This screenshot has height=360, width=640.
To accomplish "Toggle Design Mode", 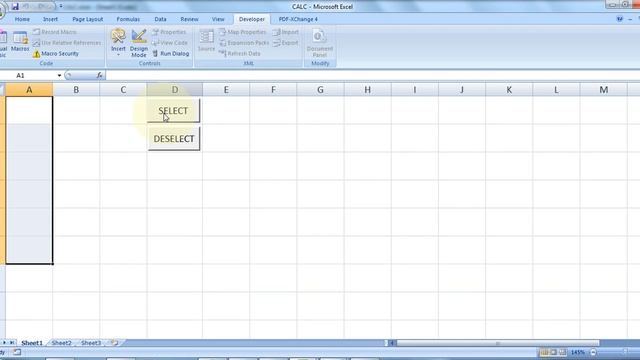I will tap(139, 42).
